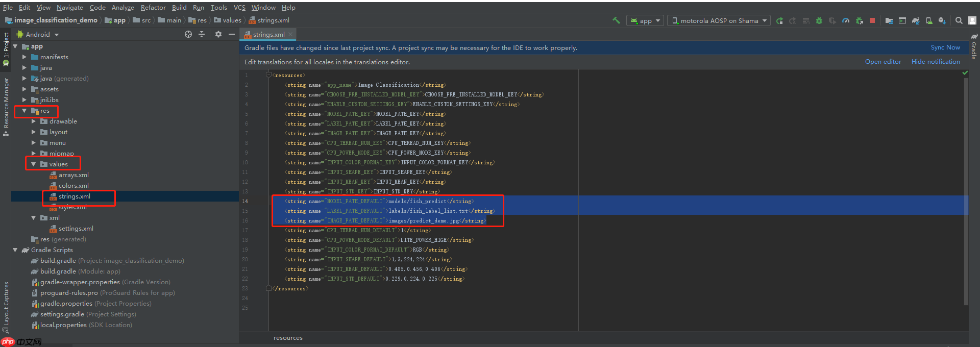Screen dimensions: 980x347
Task: Open the app run configuration dropdown
Action: coord(646,21)
